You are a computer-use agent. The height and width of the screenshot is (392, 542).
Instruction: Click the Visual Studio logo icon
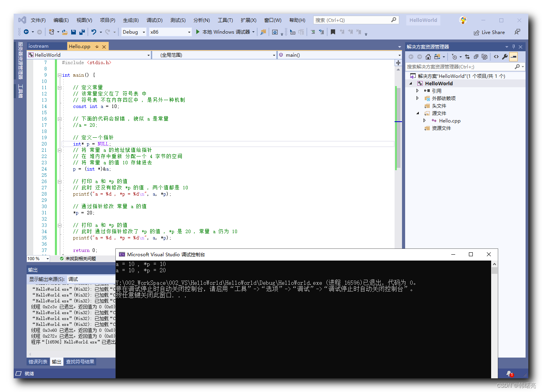[x=22, y=20]
